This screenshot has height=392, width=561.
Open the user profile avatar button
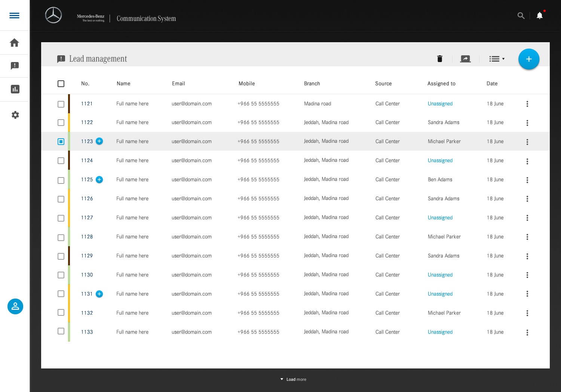pos(15,306)
